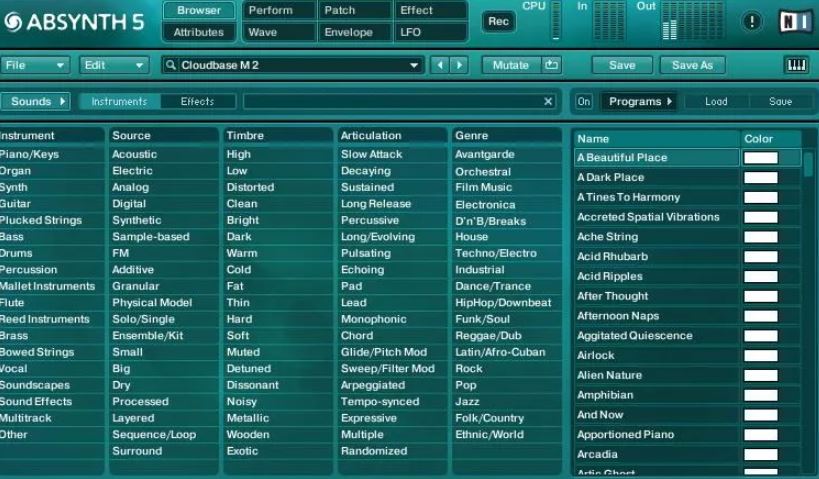Click the Mutate button
This screenshot has width=819, height=479.
coord(510,65)
